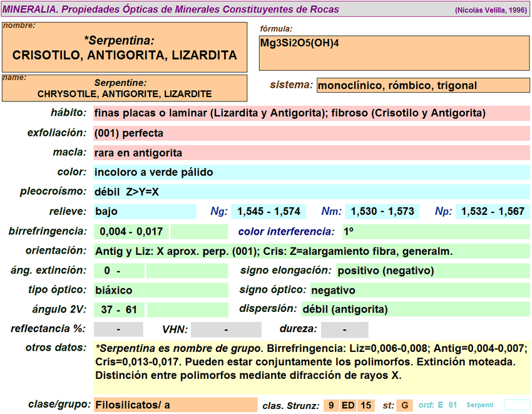Click the sistema field with monoclínico
The width and height of the screenshot is (532, 414).
(x=423, y=86)
